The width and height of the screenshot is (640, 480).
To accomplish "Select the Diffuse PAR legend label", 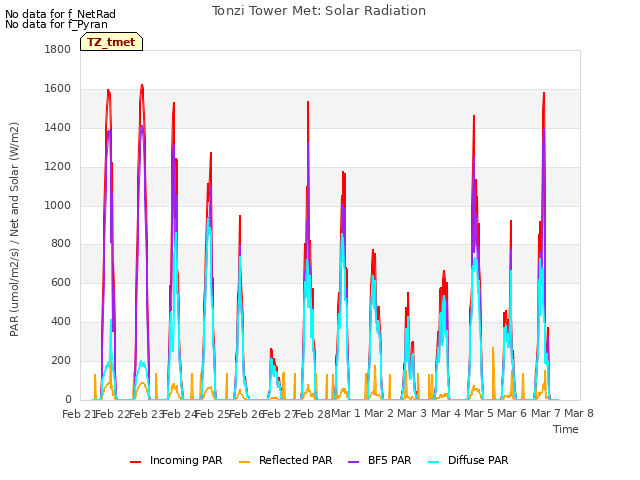I will pos(478,460).
